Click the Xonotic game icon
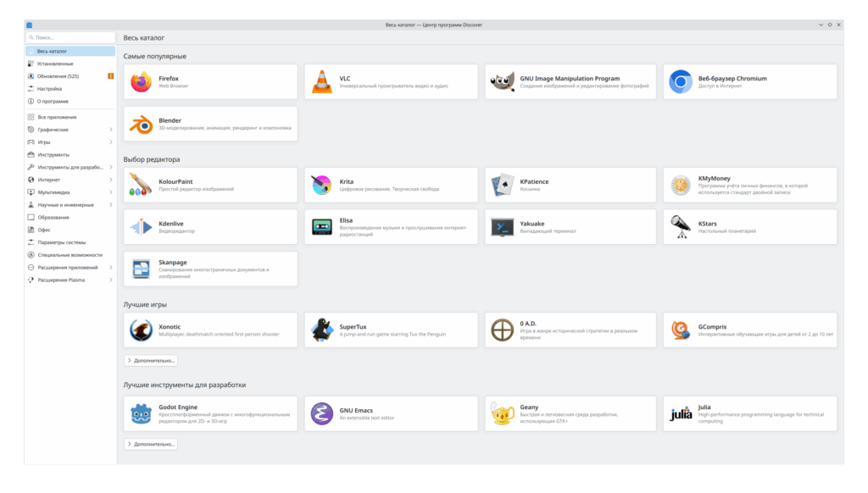The width and height of the screenshot is (868, 493). [x=142, y=330]
